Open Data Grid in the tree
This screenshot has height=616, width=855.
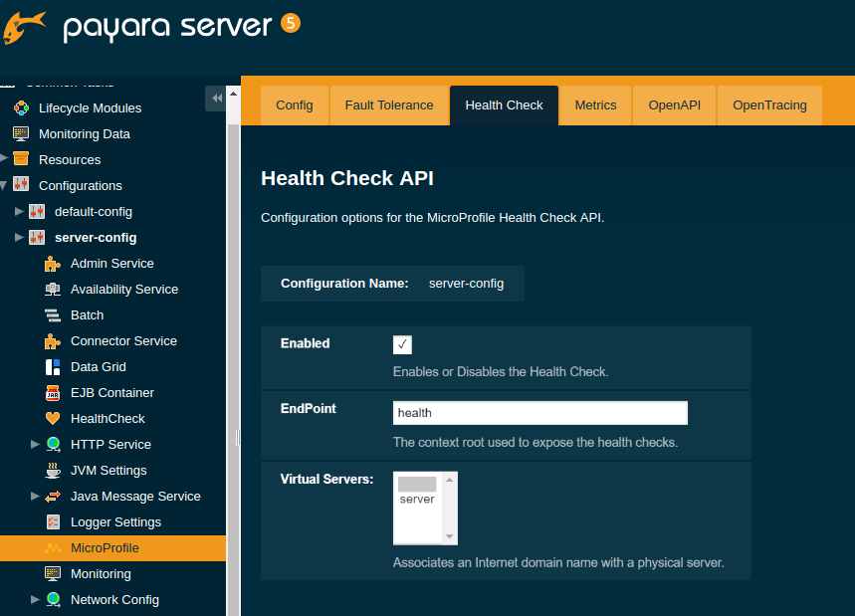point(99,367)
